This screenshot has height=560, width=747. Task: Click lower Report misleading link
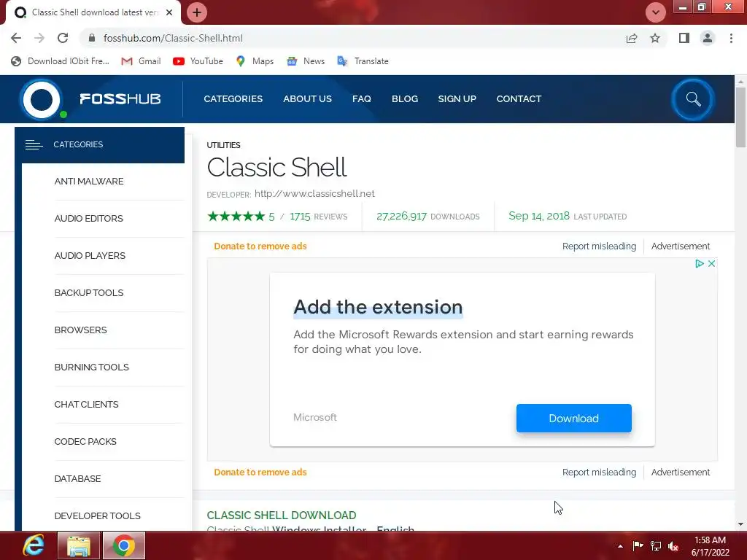point(599,472)
